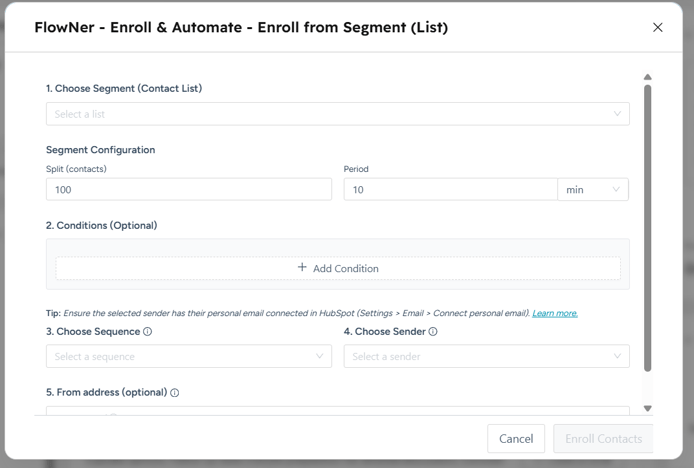Expand the min period unit dropdown
This screenshot has height=468, width=694.
pos(593,190)
